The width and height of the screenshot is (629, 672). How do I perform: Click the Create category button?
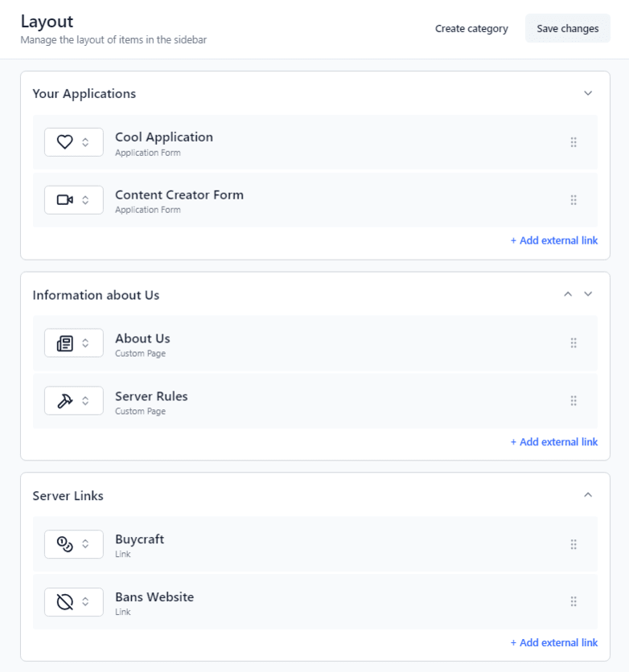click(471, 29)
